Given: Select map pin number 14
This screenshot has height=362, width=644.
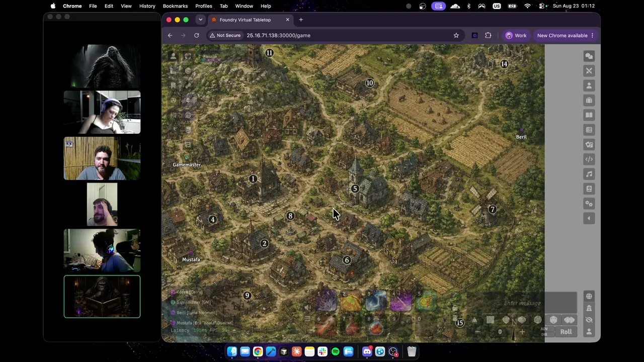Looking at the screenshot, I should click(504, 64).
